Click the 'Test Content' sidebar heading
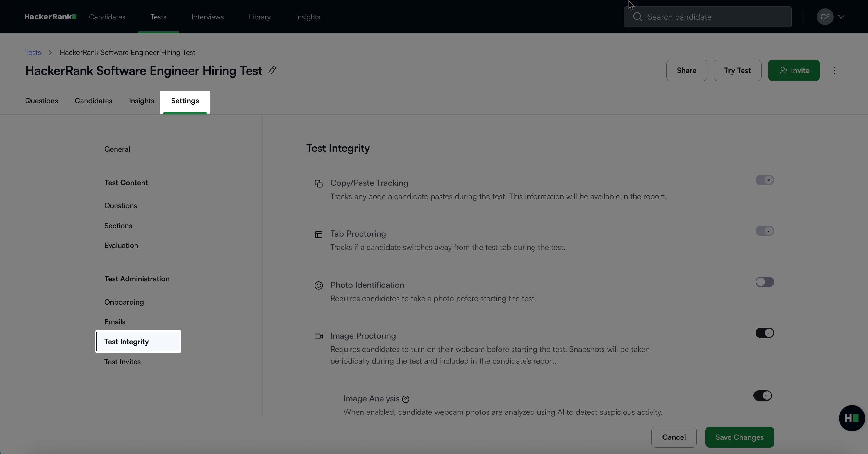The width and height of the screenshot is (868, 454). click(126, 183)
